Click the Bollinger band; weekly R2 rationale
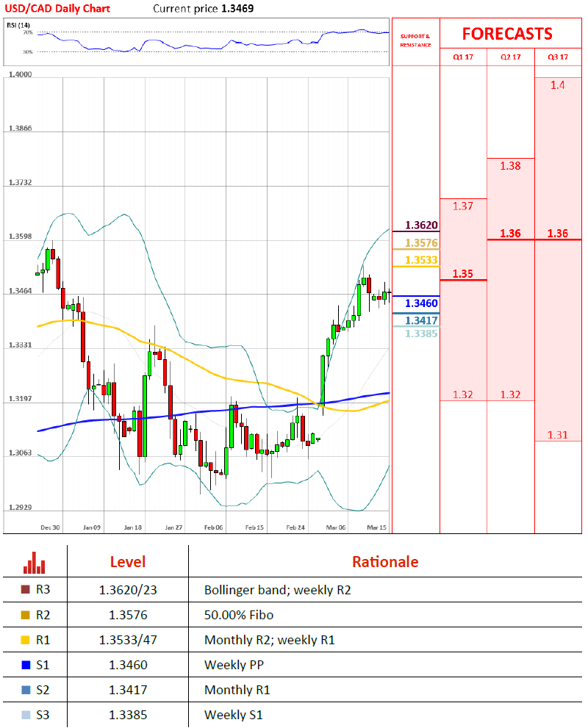This screenshot has height=728, width=588. (278, 590)
